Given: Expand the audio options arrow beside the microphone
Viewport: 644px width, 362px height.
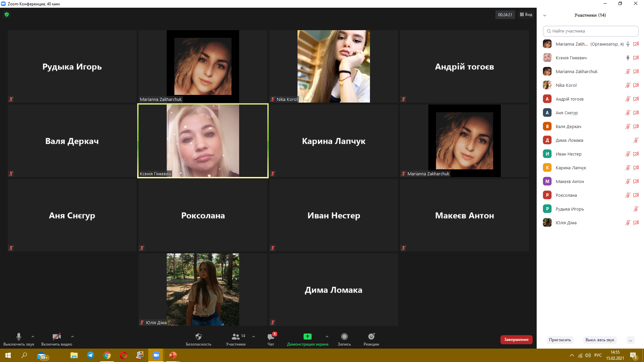Looking at the screenshot, I should pyautogui.click(x=33, y=337).
